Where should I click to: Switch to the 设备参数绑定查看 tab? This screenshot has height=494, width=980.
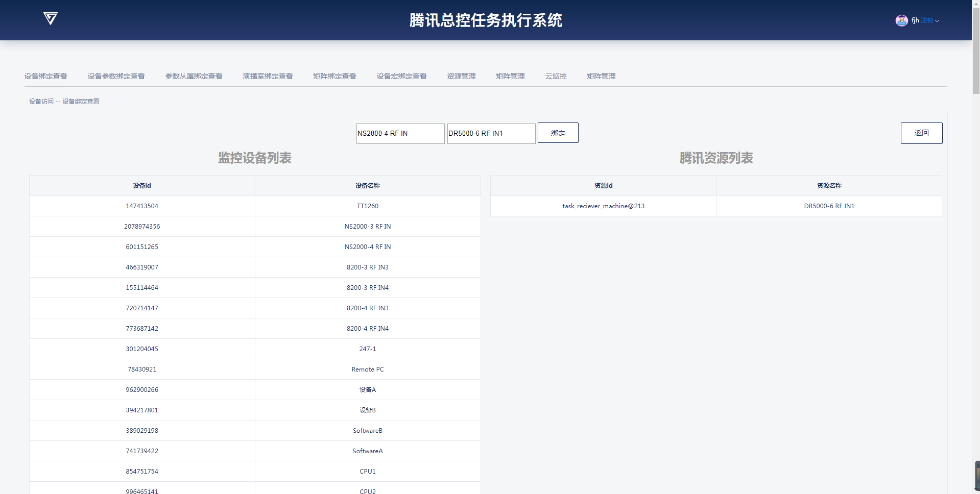(x=116, y=76)
